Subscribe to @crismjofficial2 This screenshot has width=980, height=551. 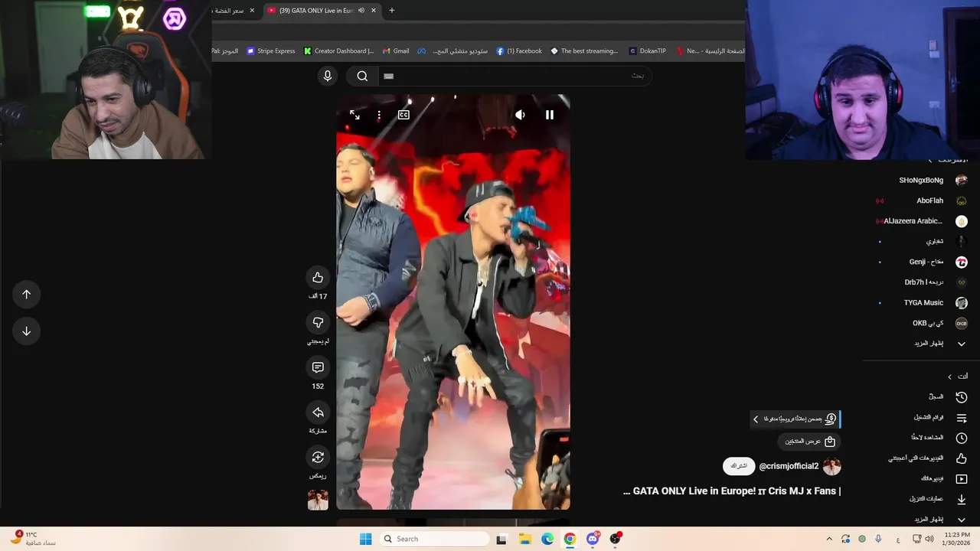coord(739,466)
